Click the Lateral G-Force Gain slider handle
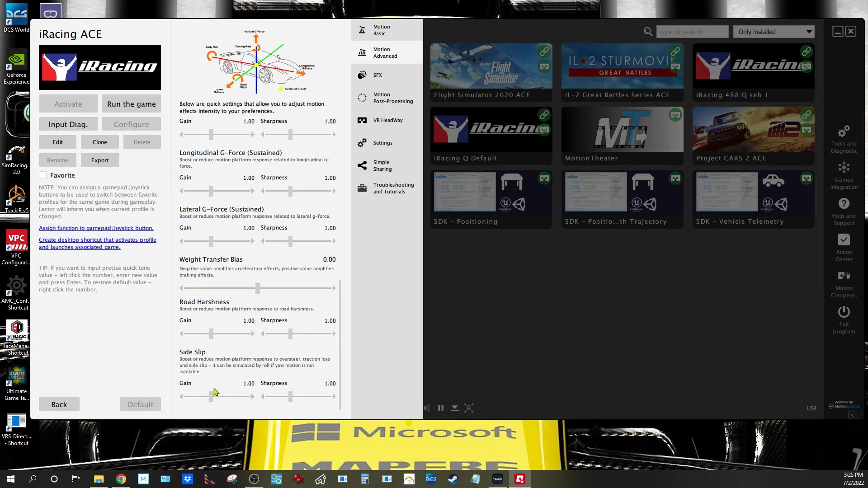 211,241
